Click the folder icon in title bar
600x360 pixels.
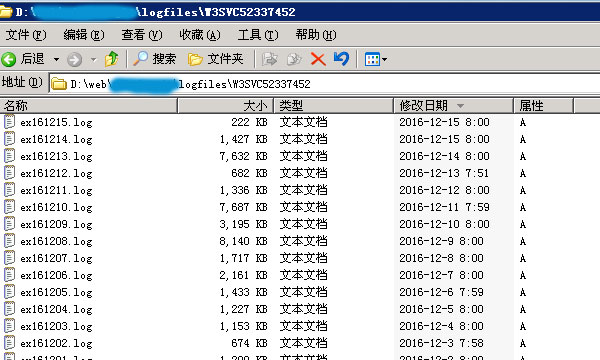(6, 12)
